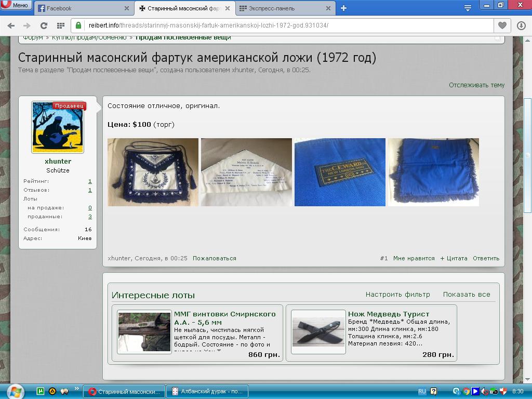Viewport: 532px width, 399px height.
Task: Open the blue apron back photo
Action: pyautogui.click(x=434, y=172)
